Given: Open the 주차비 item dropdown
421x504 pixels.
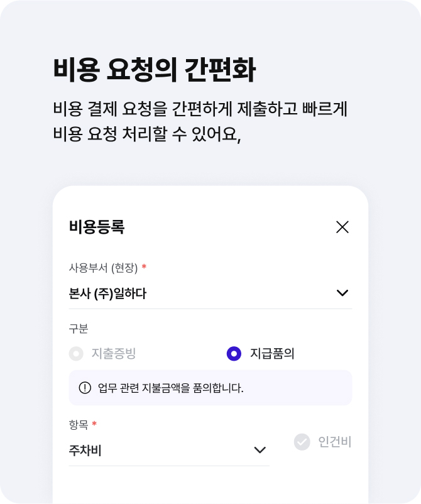Looking at the screenshot, I should [x=169, y=450].
